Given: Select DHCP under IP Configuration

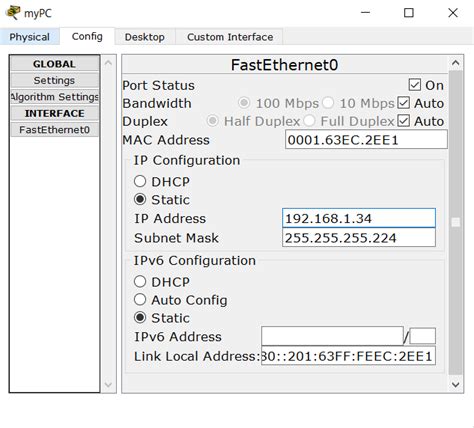Looking at the screenshot, I should tap(140, 182).
